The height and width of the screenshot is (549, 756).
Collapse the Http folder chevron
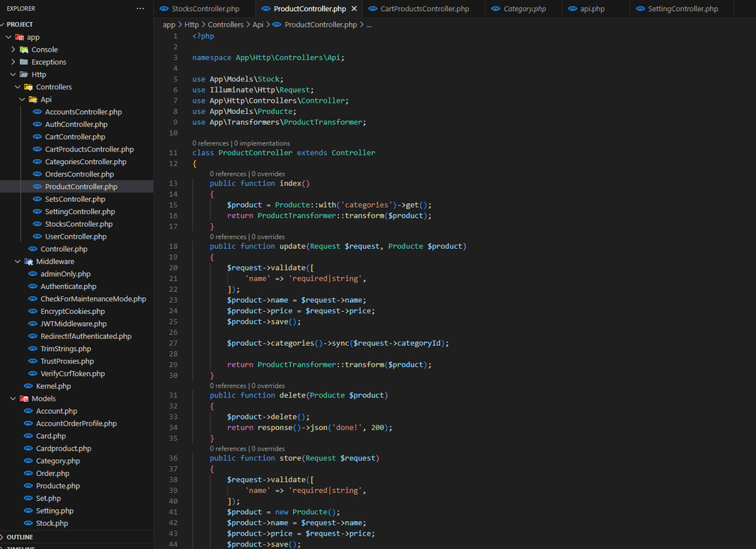point(13,75)
